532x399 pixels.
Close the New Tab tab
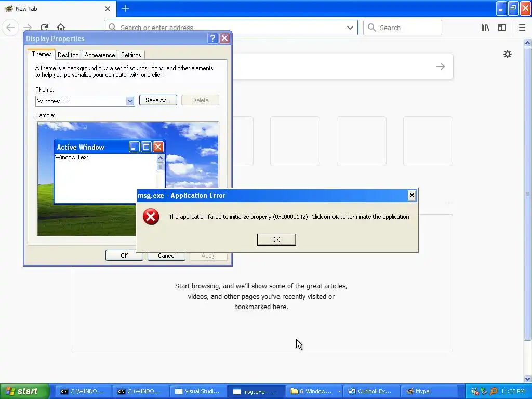pyautogui.click(x=108, y=9)
